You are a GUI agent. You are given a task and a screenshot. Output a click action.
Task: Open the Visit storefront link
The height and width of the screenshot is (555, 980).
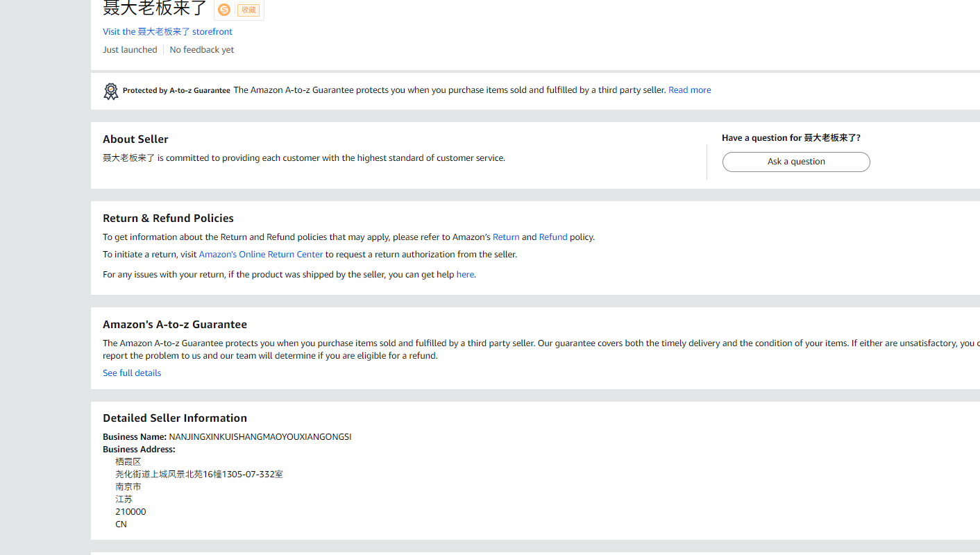(x=167, y=31)
